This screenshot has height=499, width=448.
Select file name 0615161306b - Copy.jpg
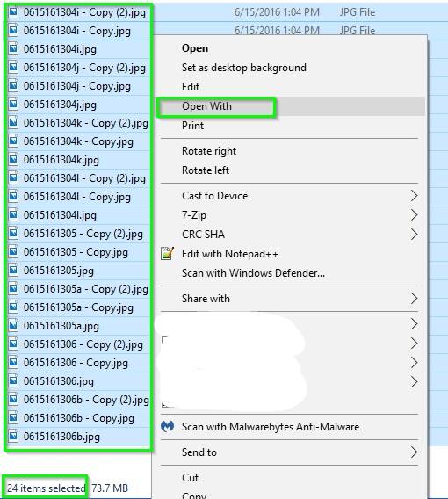click(x=78, y=418)
